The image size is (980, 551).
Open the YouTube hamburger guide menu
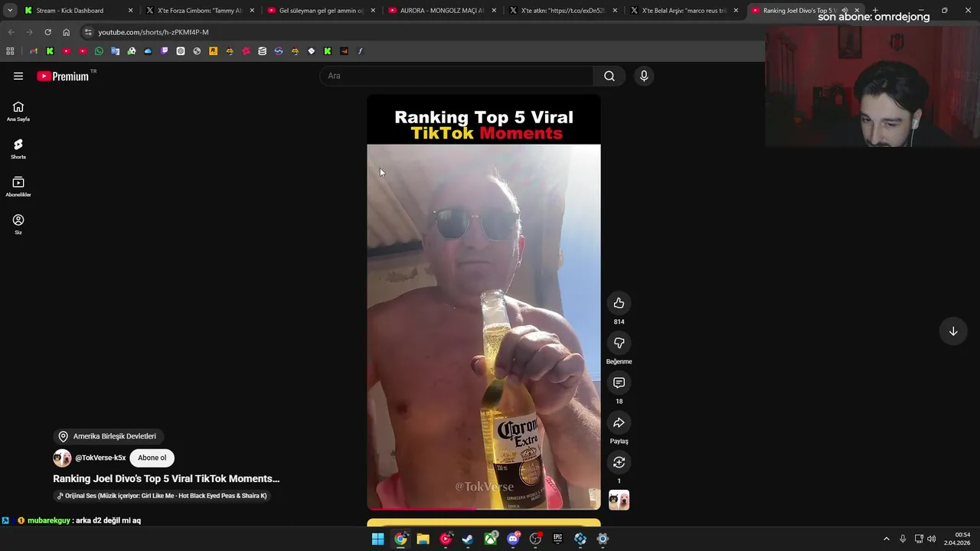[x=18, y=76]
